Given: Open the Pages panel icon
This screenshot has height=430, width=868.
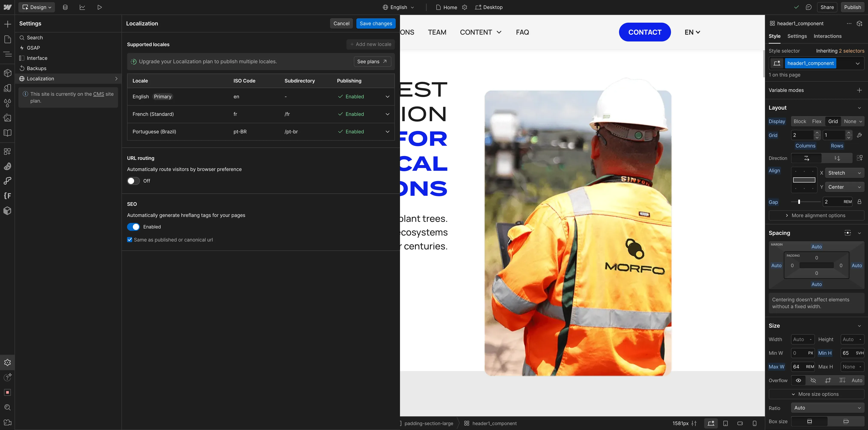Looking at the screenshot, I should point(7,39).
